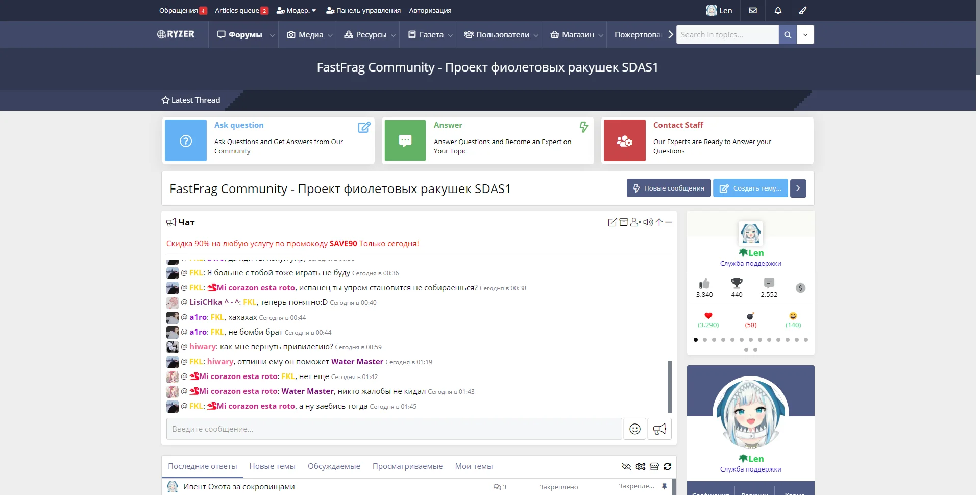Refresh the latest replies list
This screenshot has width=980, height=495.
click(667, 466)
